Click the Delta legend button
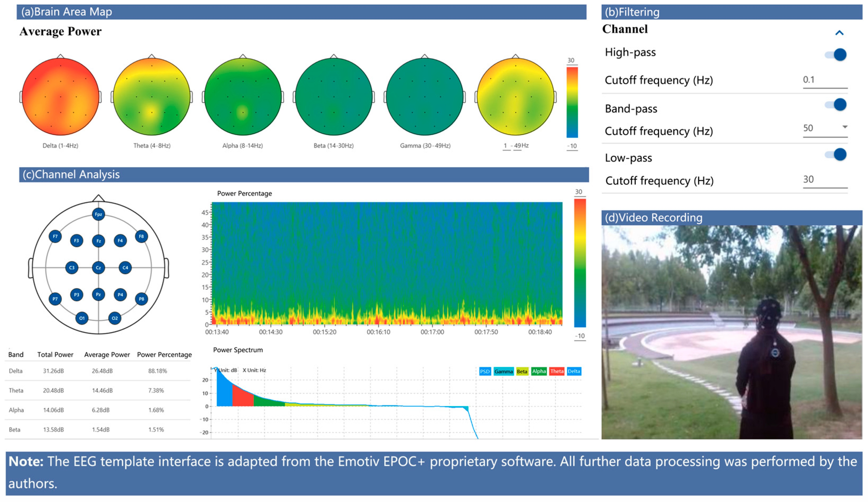This screenshot has width=868, height=502. pos(574,371)
